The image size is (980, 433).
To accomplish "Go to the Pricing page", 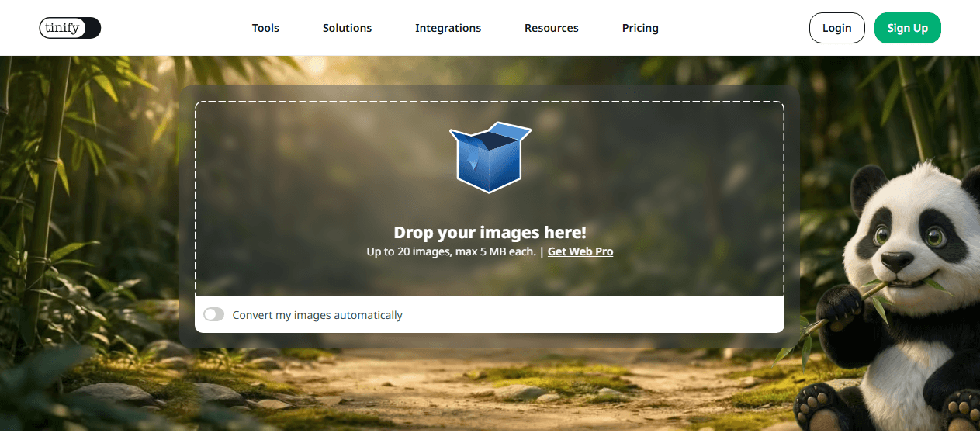I will pos(640,28).
